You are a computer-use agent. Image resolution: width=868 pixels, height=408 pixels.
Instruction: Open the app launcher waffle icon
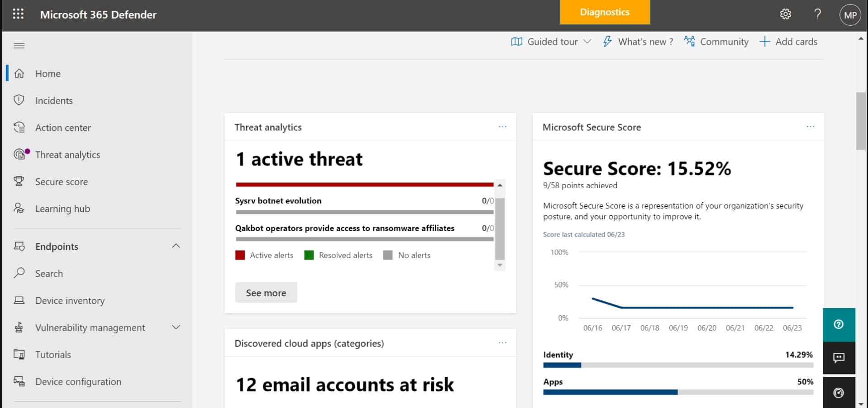pos(17,14)
